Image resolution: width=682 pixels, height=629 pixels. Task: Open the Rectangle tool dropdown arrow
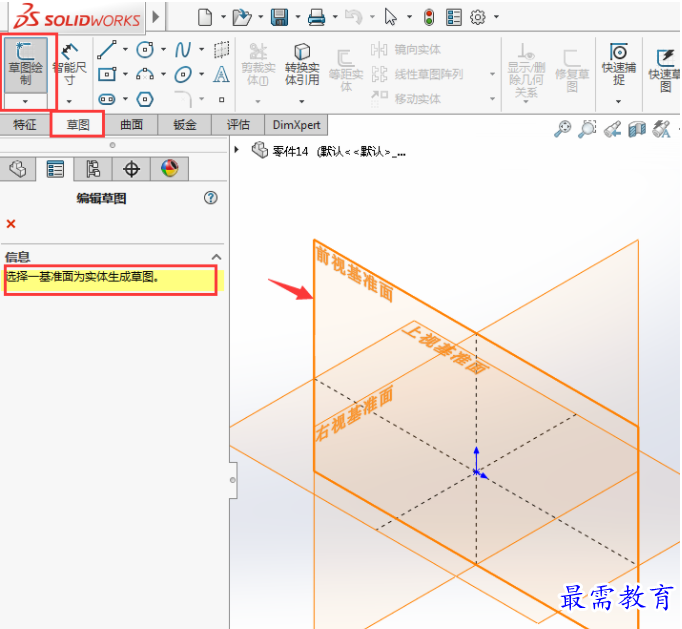tap(125, 74)
